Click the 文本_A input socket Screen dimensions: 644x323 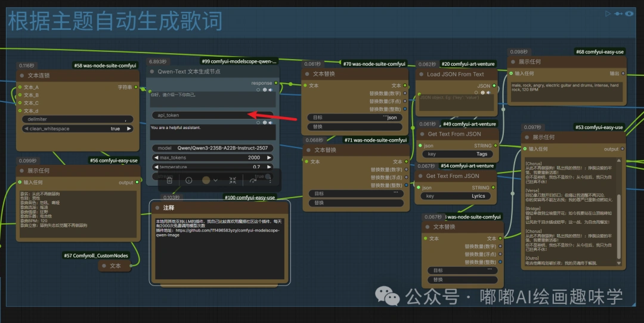tap(20, 87)
